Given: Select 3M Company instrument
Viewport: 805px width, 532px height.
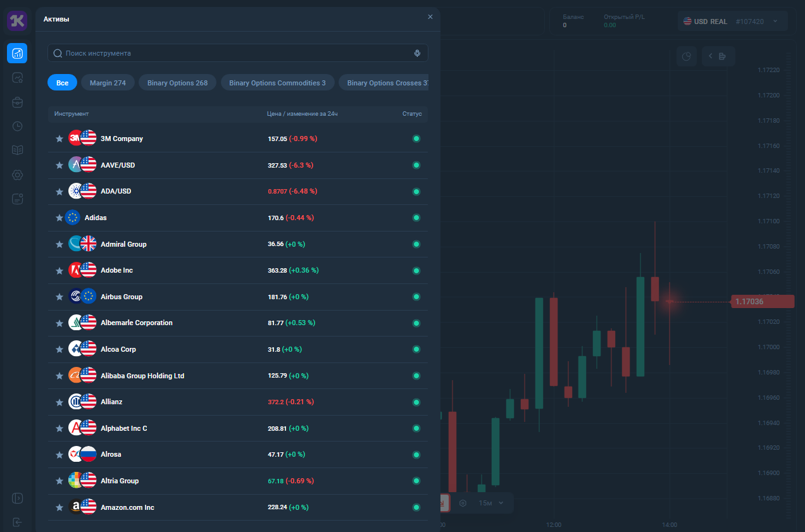Looking at the screenshot, I should pos(238,139).
